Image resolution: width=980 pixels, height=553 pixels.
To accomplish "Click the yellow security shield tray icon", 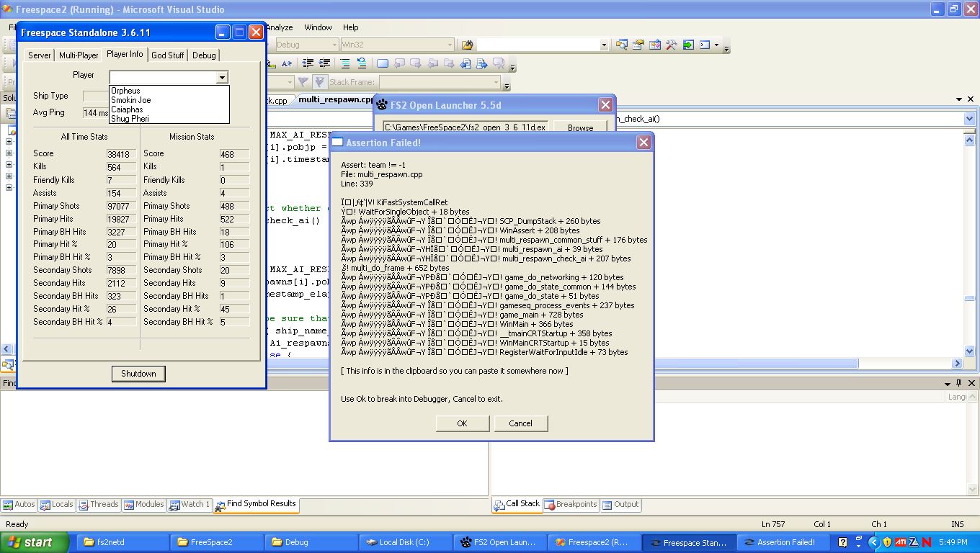I will point(887,542).
